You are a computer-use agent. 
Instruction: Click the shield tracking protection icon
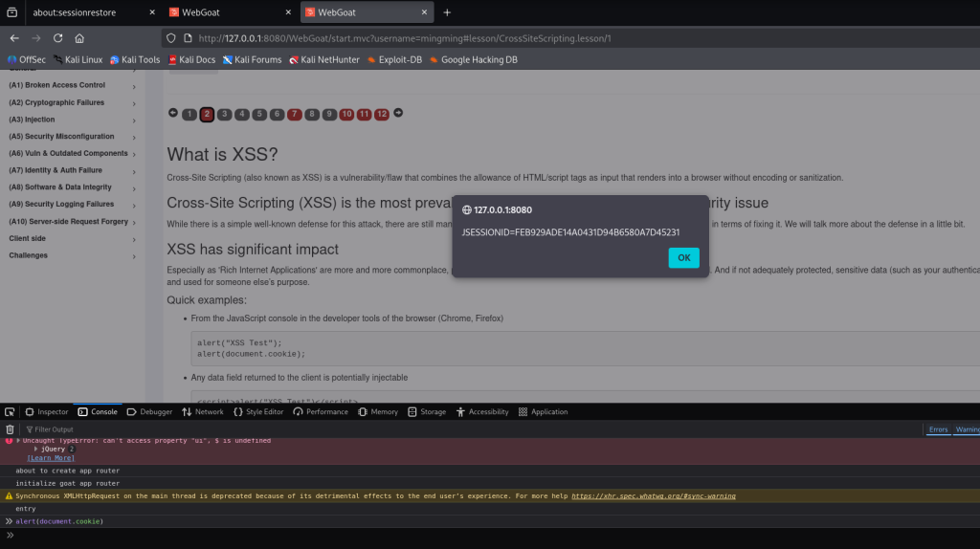tap(170, 38)
